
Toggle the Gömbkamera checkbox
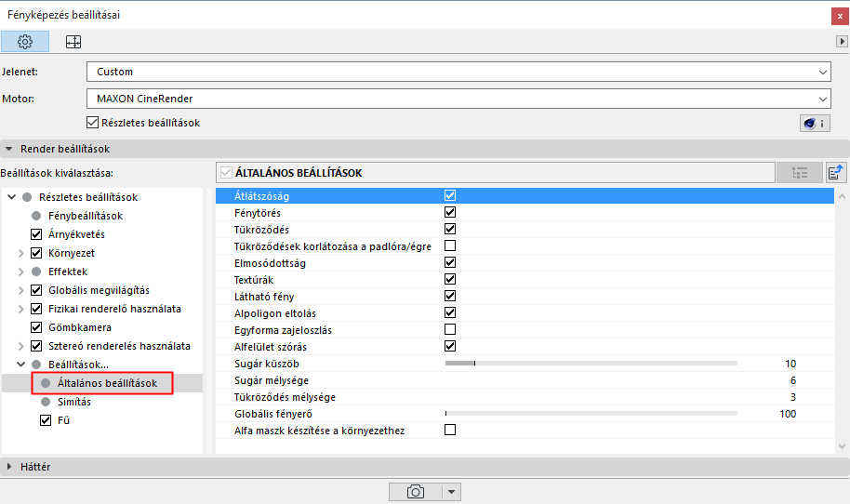point(36,327)
